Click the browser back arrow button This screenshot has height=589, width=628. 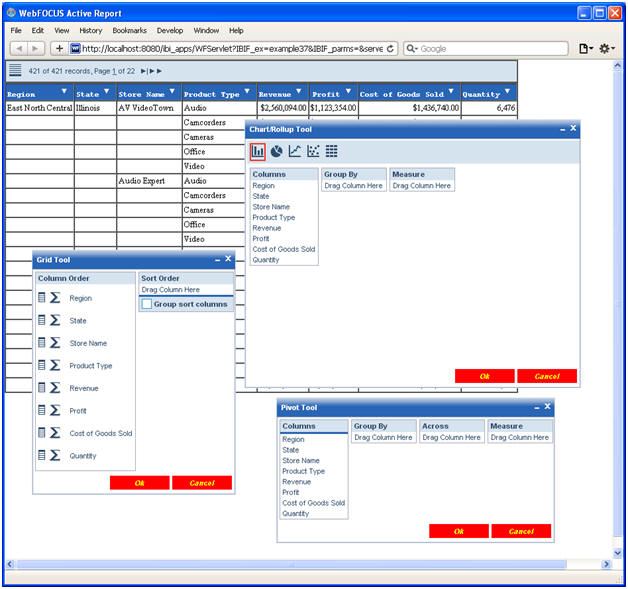19,48
